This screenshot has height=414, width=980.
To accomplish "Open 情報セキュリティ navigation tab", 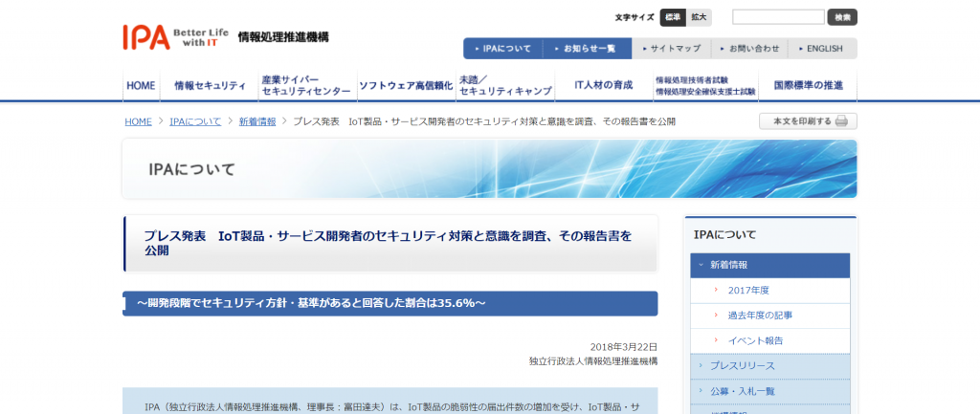I will [x=210, y=85].
